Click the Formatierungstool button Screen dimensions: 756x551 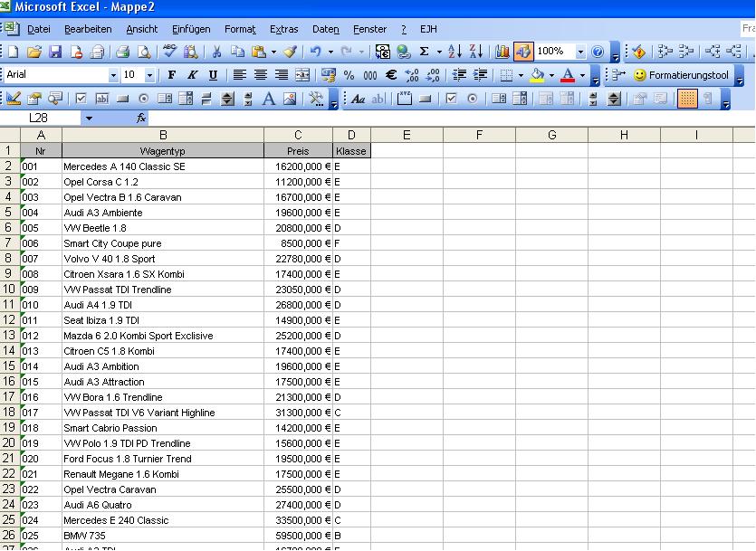pyautogui.click(x=679, y=75)
